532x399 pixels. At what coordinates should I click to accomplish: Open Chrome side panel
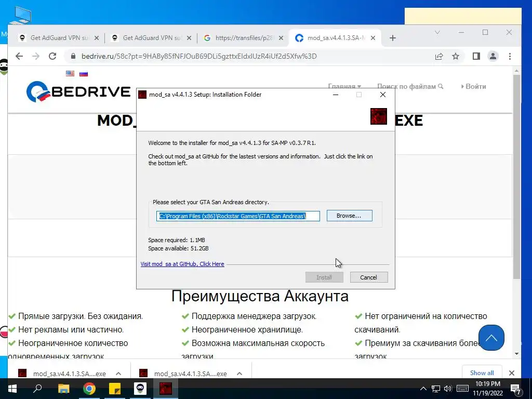[476, 56]
